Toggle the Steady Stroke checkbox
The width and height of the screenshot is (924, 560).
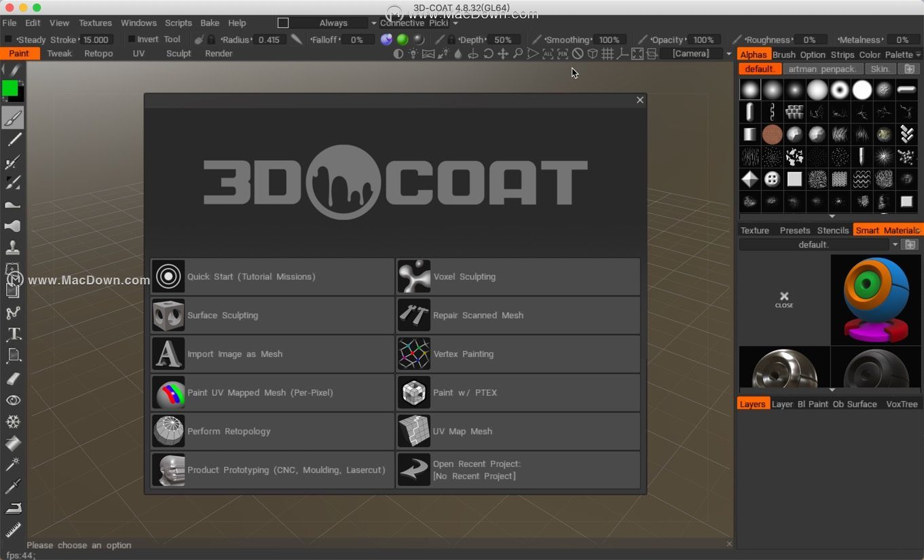tap(8, 39)
